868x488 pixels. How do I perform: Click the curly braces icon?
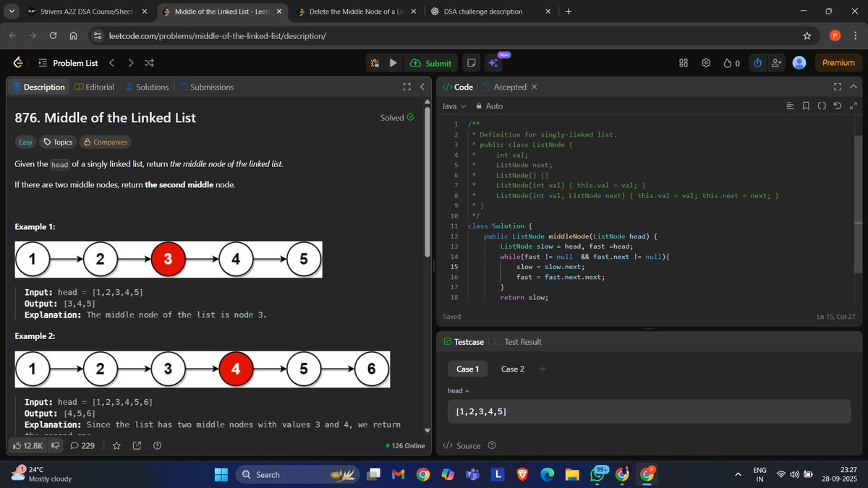point(822,106)
